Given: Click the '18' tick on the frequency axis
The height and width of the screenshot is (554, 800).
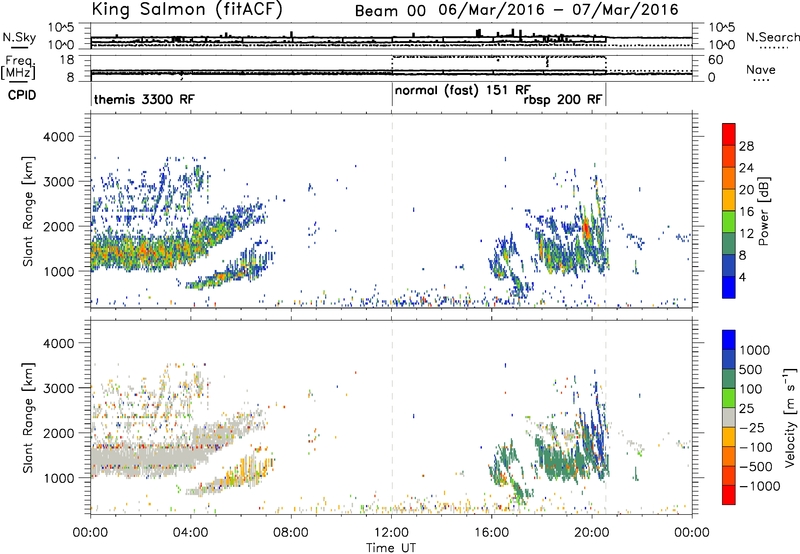Looking at the screenshot, I should [x=67, y=60].
